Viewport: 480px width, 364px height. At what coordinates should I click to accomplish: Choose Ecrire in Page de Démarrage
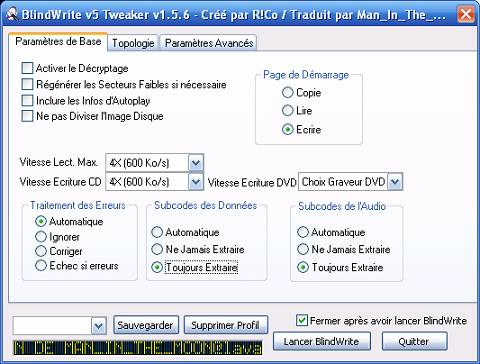pos(287,129)
